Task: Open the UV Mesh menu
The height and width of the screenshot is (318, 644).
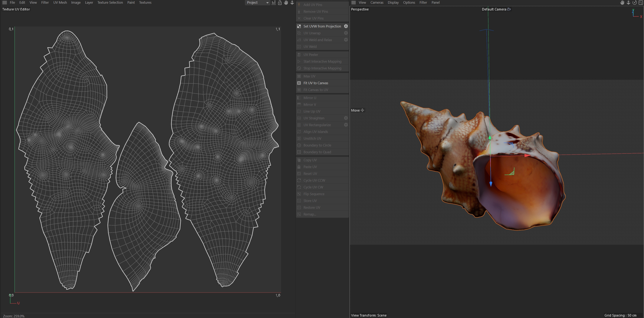Action: click(60, 2)
